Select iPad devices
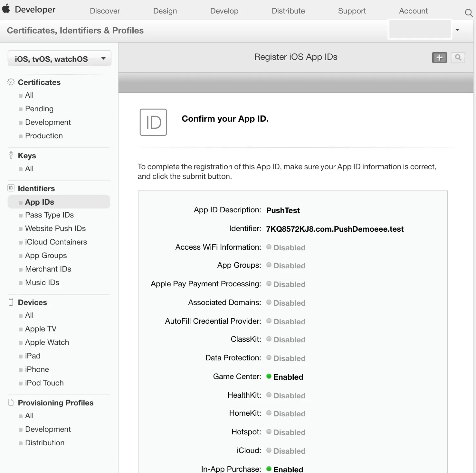The height and width of the screenshot is (473, 476). (33, 356)
